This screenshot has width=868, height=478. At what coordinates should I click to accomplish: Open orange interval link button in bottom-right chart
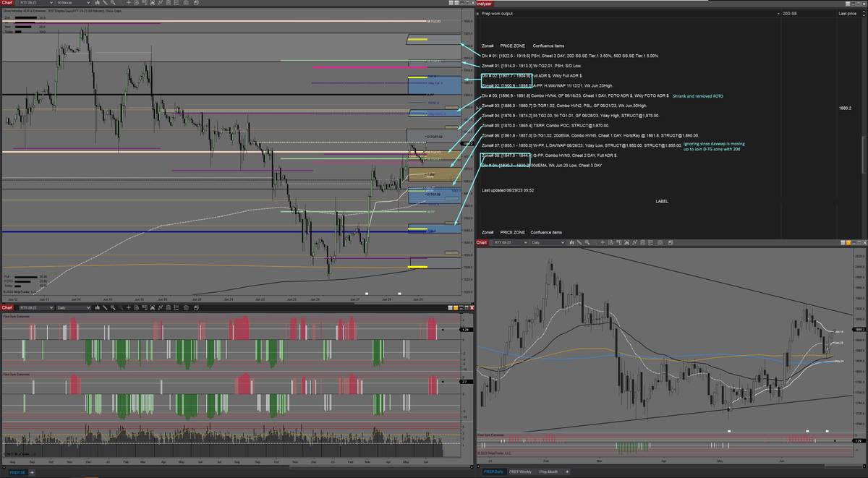(848, 242)
